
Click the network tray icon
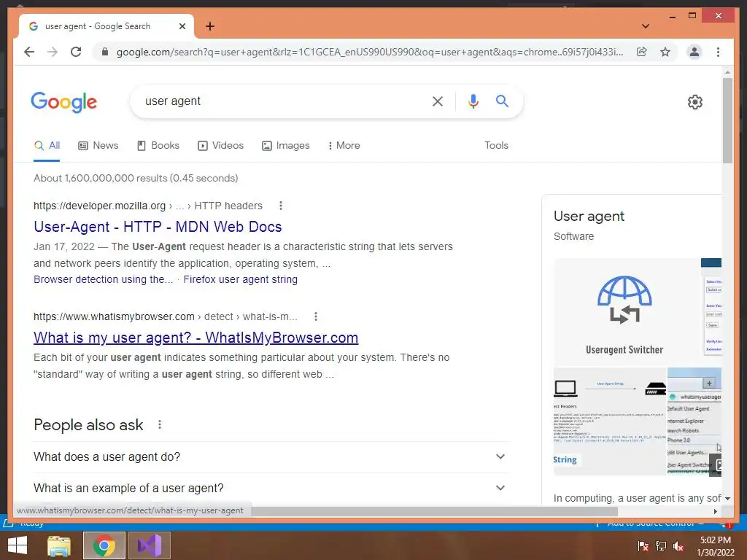point(661,546)
